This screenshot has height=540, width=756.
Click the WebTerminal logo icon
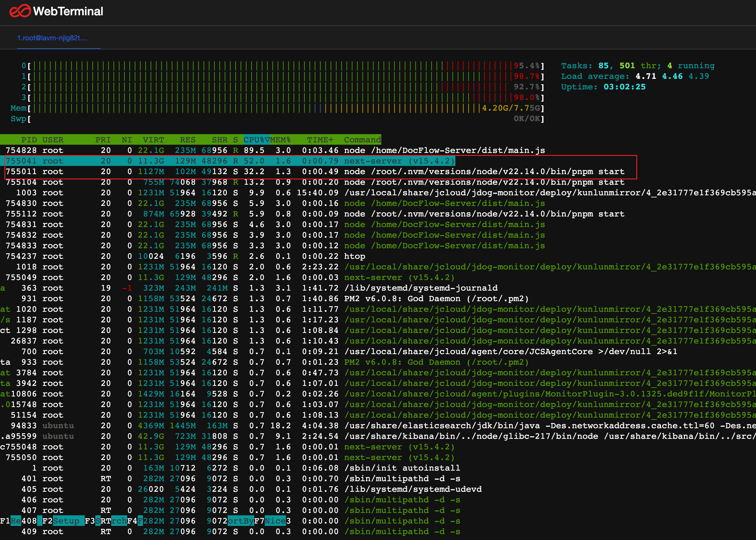point(20,11)
